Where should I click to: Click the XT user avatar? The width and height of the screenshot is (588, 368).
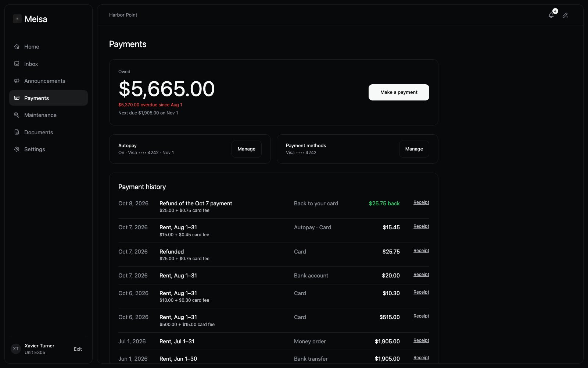pos(16,349)
